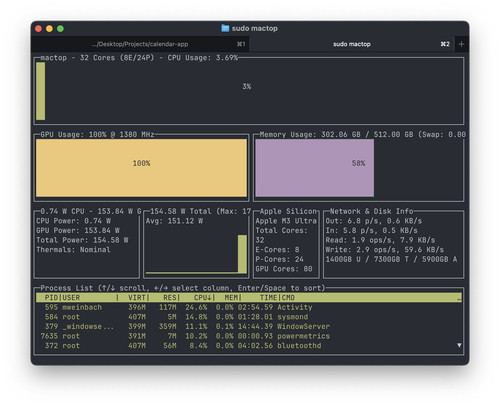Select the sudo mactop tab
500x406 pixels.
pos(352,44)
